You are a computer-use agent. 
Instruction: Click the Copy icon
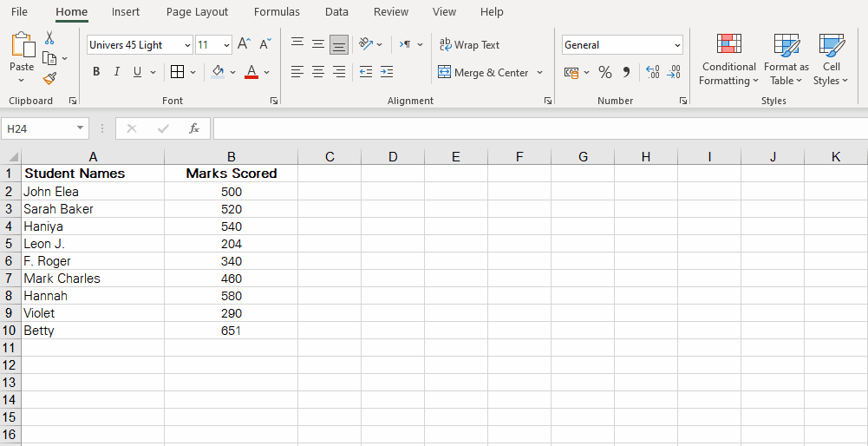point(49,58)
